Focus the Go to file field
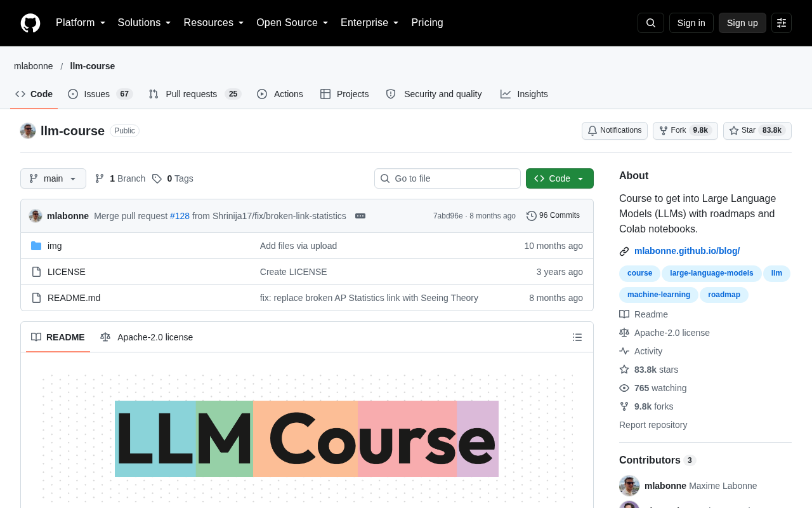Image resolution: width=812 pixels, height=508 pixels. (x=447, y=178)
